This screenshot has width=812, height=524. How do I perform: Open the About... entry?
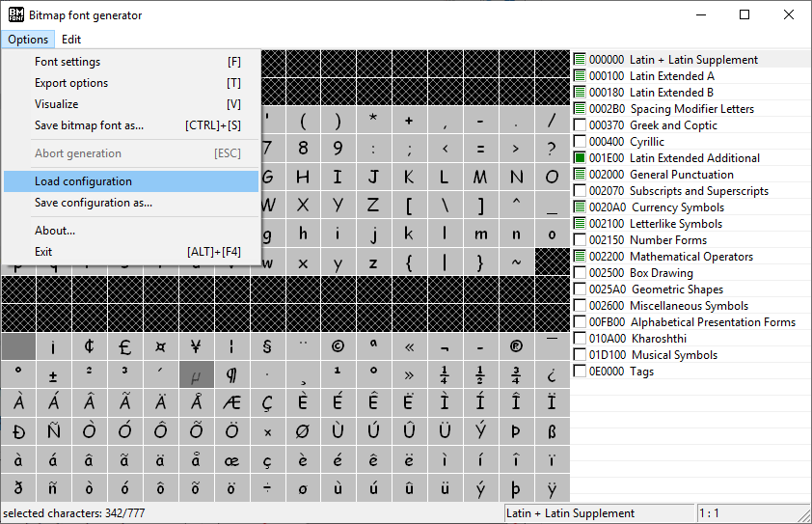point(131,231)
